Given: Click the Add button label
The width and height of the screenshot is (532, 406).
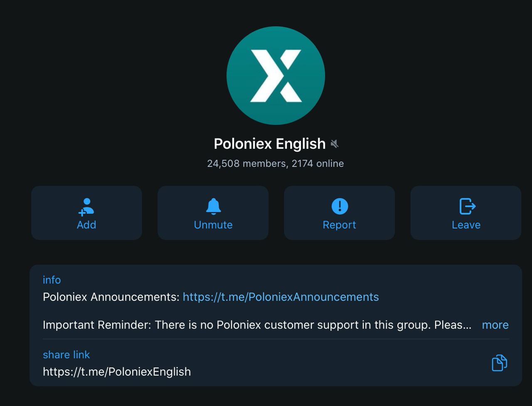Looking at the screenshot, I should click(x=86, y=225).
